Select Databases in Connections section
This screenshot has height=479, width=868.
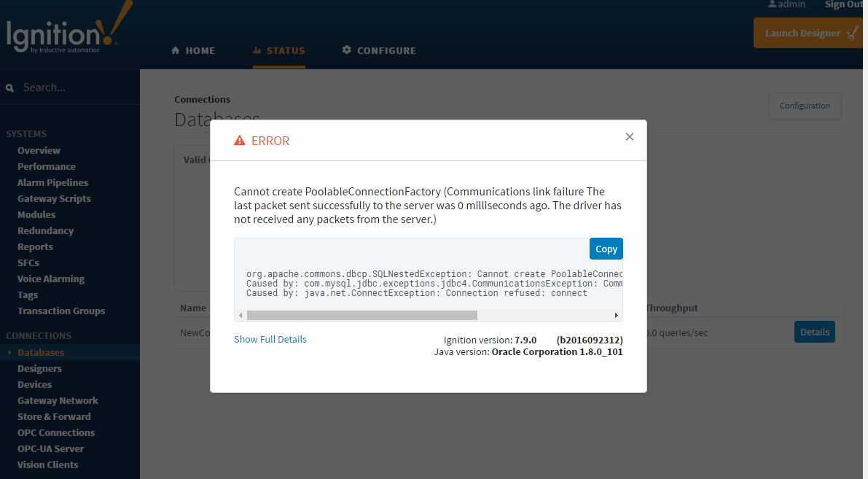(41, 352)
